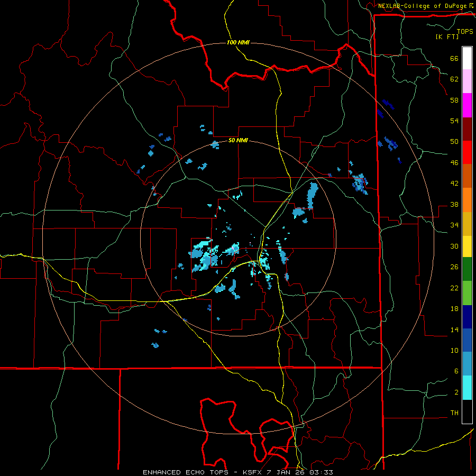The height and width of the screenshot is (476, 476).
Task: Click the legend value '14'
Action: [x=454, y=329]
